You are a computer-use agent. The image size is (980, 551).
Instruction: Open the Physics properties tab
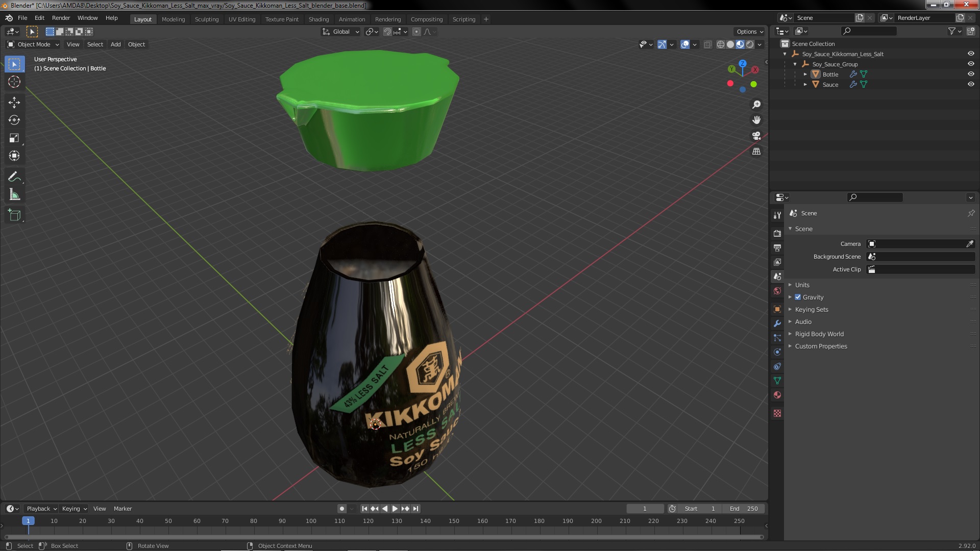777,352
